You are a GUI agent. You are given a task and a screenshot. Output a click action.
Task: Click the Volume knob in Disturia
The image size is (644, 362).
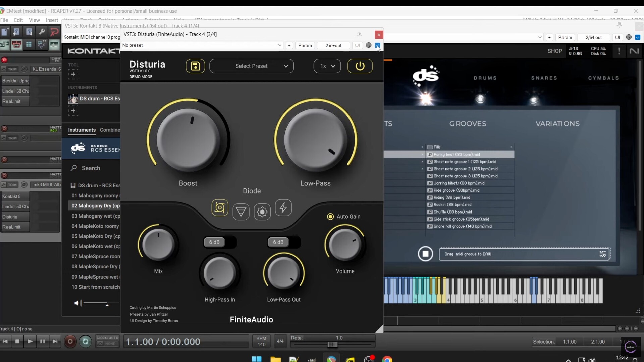(x=345, y=245)
